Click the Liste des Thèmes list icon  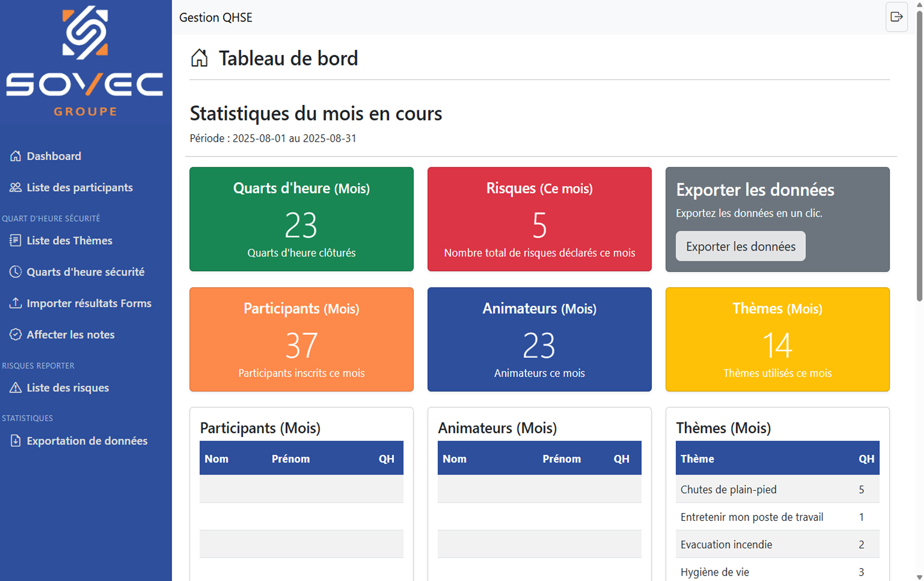[16, 240]
